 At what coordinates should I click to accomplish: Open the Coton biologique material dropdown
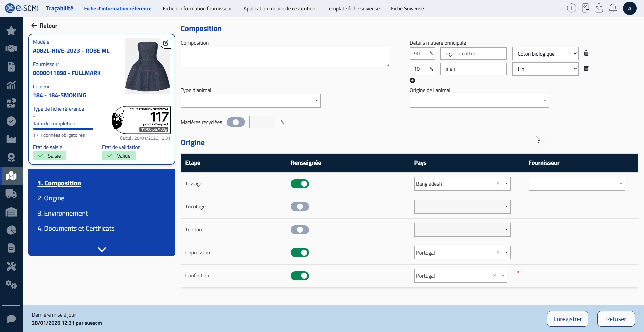(x=545, y=54)
